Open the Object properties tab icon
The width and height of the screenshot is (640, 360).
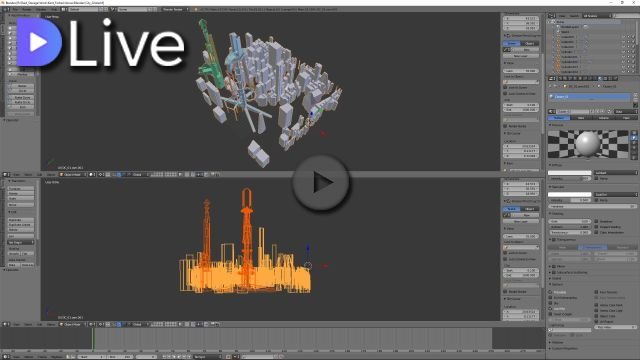coord(580,78)
